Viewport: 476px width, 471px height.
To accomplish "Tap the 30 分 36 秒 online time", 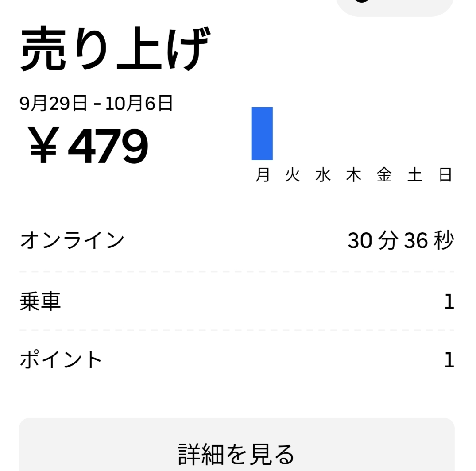I will (x=401, y=240).
